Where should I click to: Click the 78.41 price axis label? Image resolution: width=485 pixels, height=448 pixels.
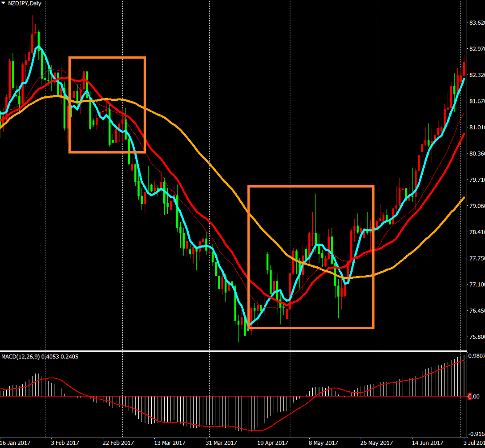click(477, 232)
